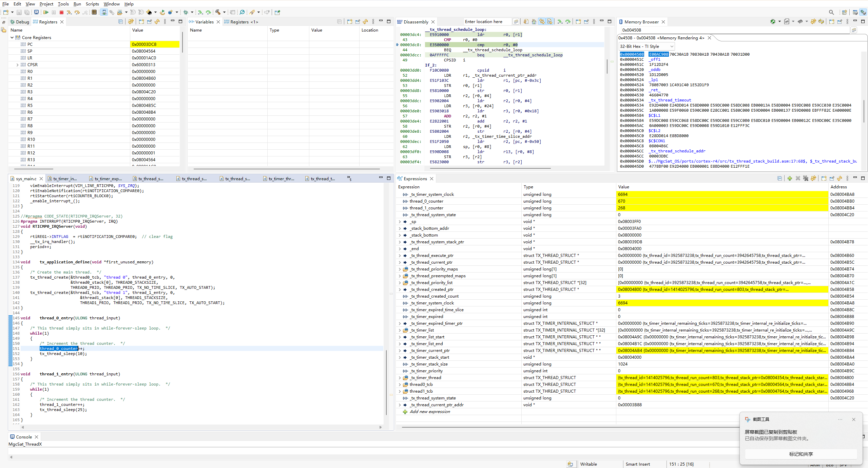This screenshot has height=468, width=868.
Task: Click the hammer Build icon
Action: (x=218, y=12)
